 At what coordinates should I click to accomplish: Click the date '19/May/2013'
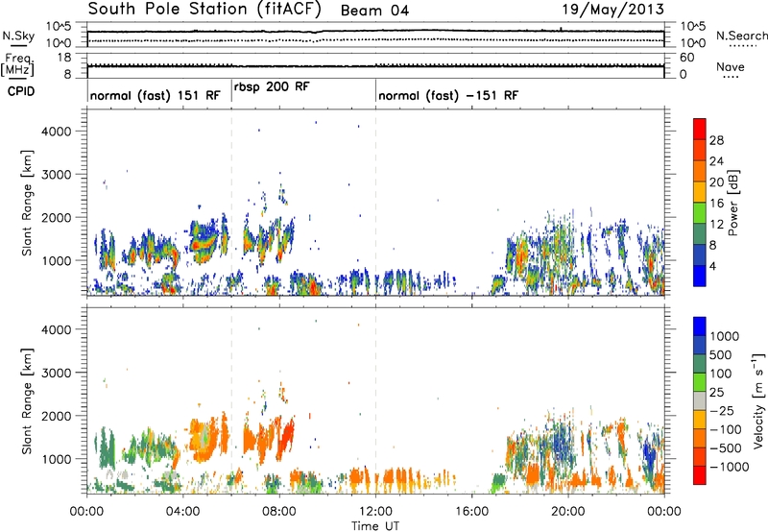pos(612,9)
